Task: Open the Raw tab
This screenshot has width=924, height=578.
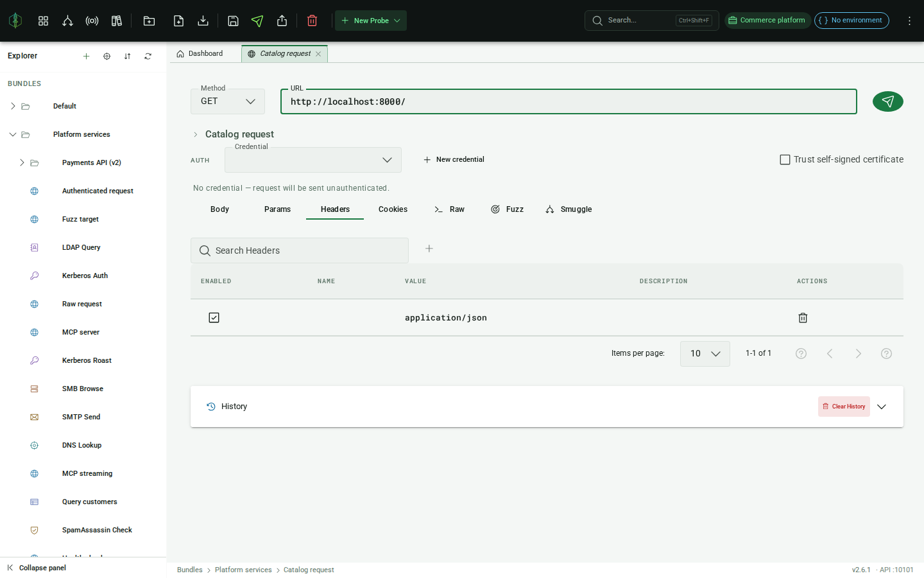Action: [x=449, y=209]
